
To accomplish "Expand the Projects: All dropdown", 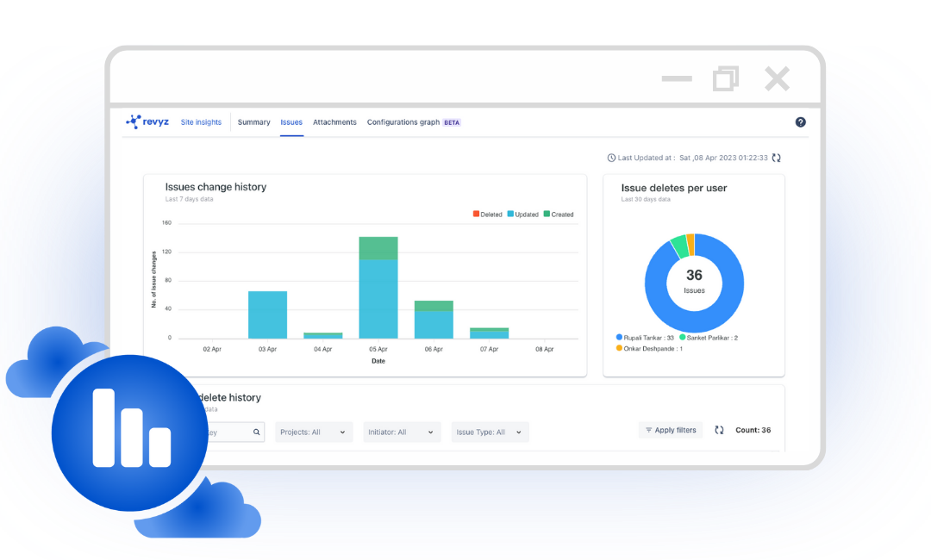I will (314, 432).
